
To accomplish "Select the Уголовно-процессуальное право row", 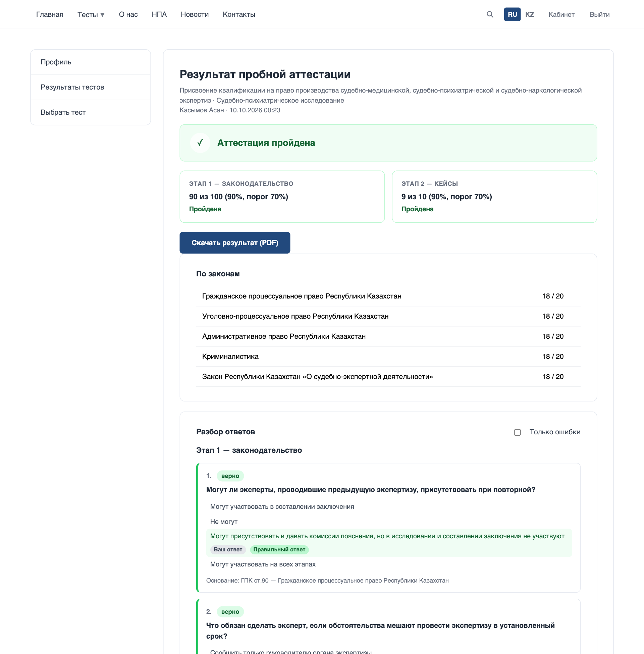I will point(388,317).
